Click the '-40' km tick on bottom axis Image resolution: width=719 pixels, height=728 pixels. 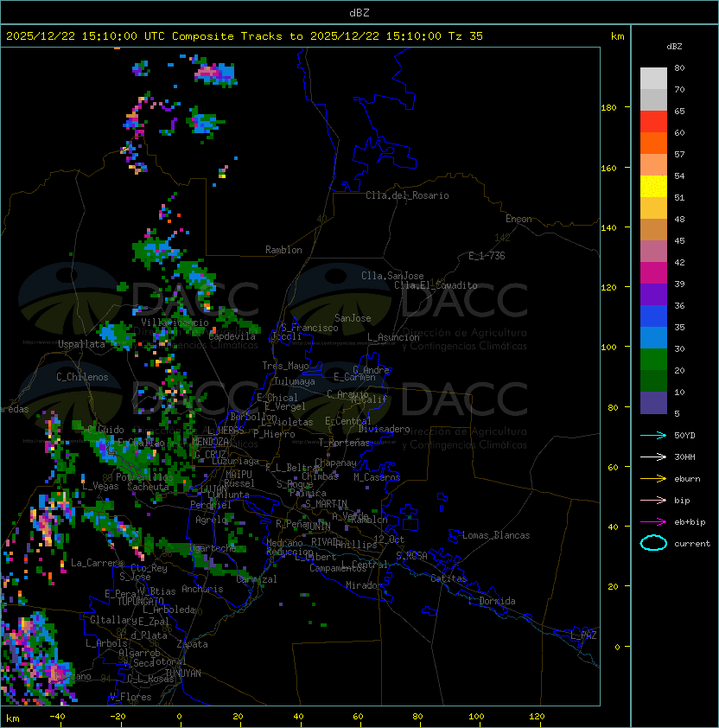[x=57, y=717]
